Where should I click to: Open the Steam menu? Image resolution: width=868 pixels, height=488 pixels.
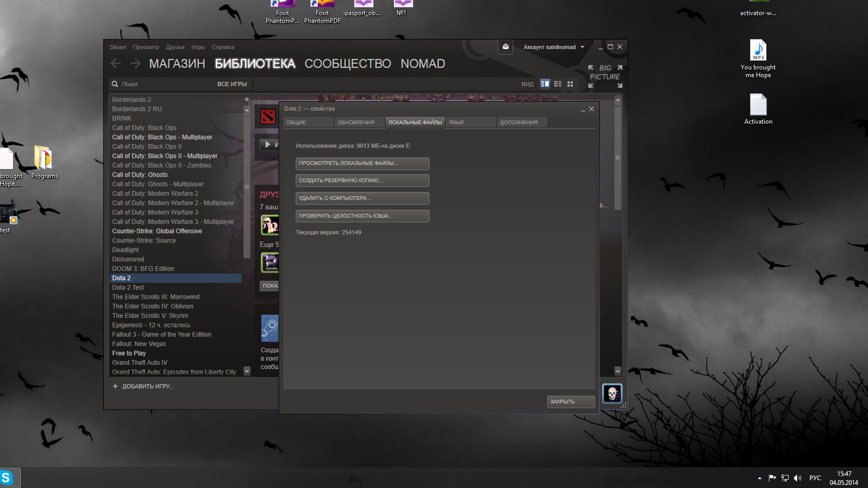118,47
